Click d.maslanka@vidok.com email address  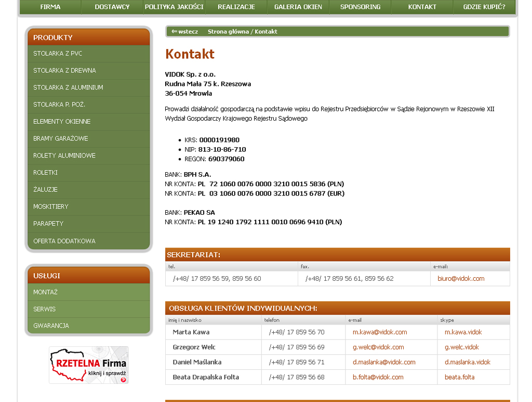point(384,362)
